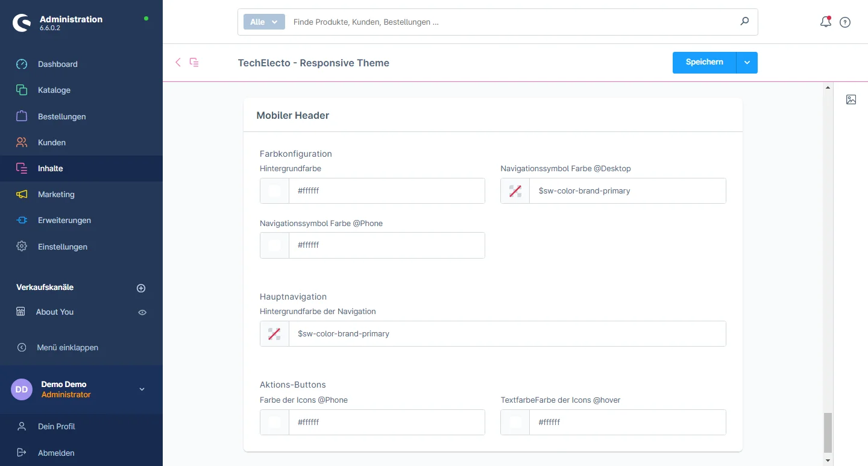
Task: Collapse sidebar with Menü einklappen
Action: point(68,347)
